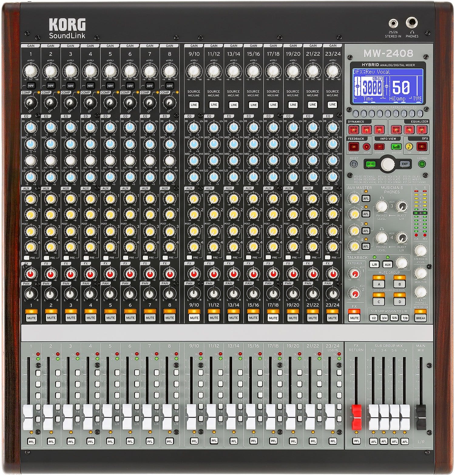This screenshot has height=476, width=455.
Task: Click the MONITOR level knob
Action: click(x=420, y=273)
